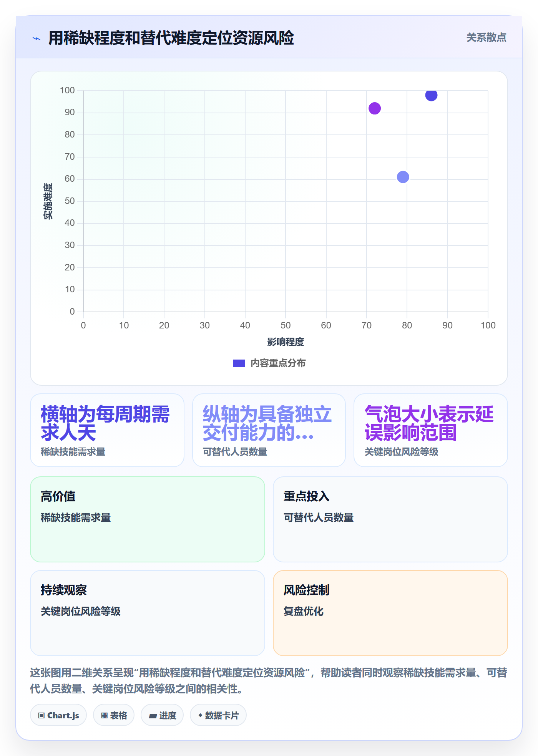Click the x-axis label 影响程度

tap(286, 342)
